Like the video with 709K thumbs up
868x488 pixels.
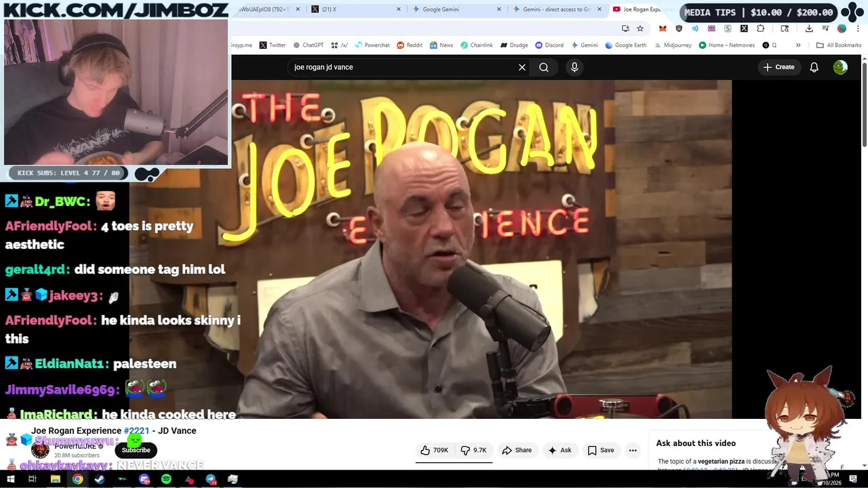(x=434, y=450)
